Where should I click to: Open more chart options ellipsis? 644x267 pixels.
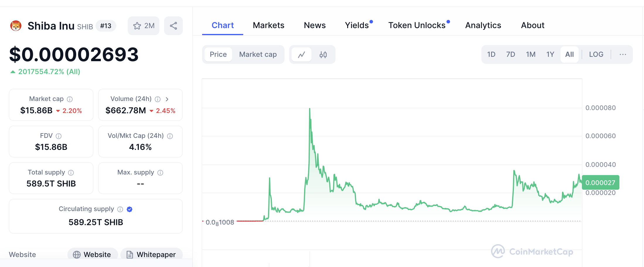623,54
